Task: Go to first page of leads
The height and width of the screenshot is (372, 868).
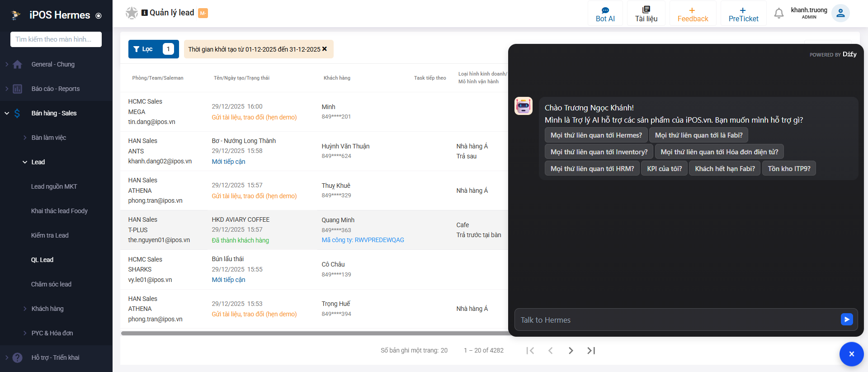Action: 530,350
